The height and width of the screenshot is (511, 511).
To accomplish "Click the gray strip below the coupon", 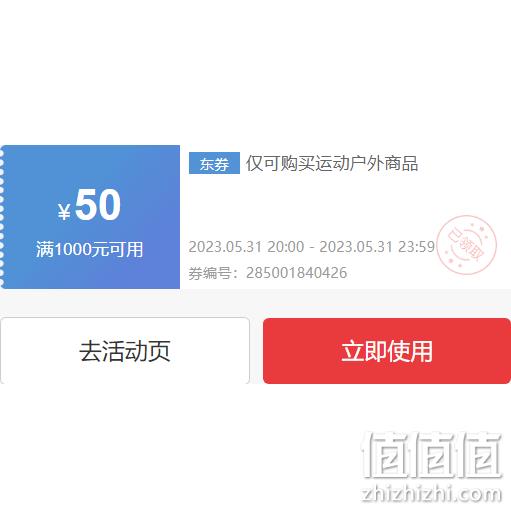I will coord(255,303).
